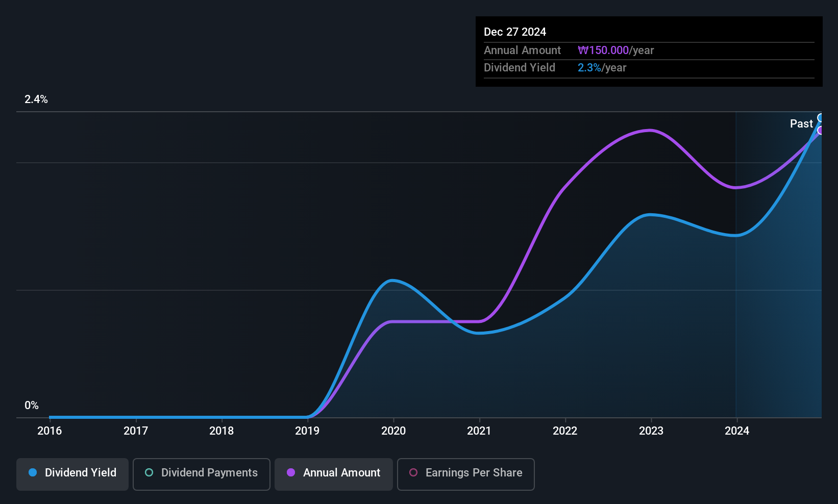Click the 2024 x-axis label
This screenshot has width=838, height=504.
pos(737,431)
